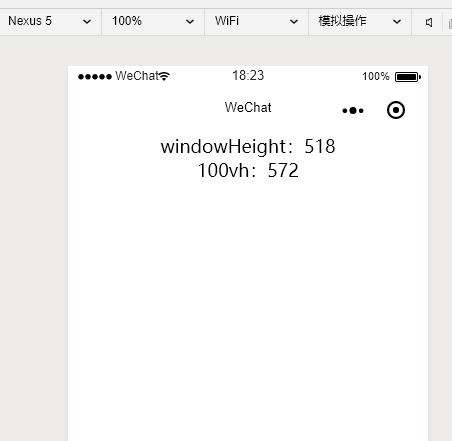Screen dimensions: 452x441
Task: Tap the signal strength dots
Action: click(95, 77)
